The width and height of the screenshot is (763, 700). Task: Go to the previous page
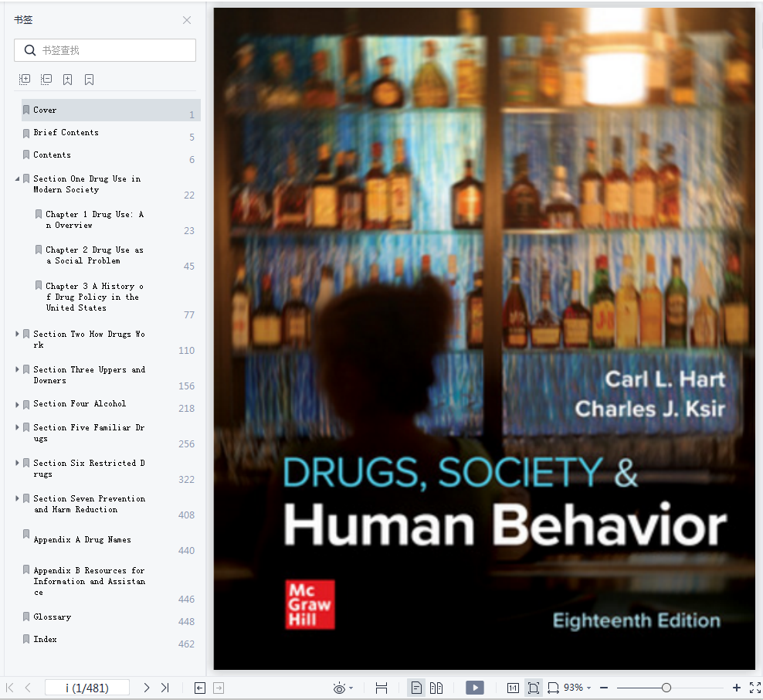[28, 688]
